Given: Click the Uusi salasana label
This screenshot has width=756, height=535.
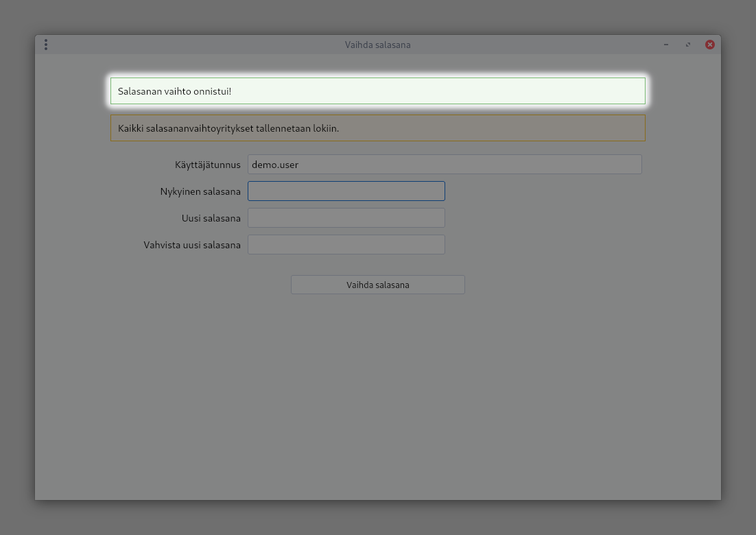Looking at the screenshot, I should tap(211, 218).
